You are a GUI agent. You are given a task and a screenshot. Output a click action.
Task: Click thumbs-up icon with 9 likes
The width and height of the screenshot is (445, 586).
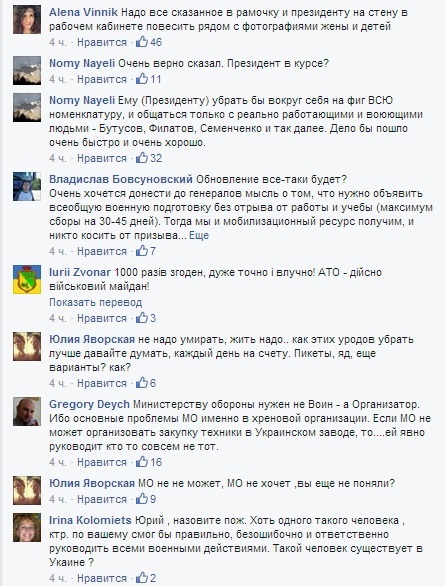pos(142,499)
